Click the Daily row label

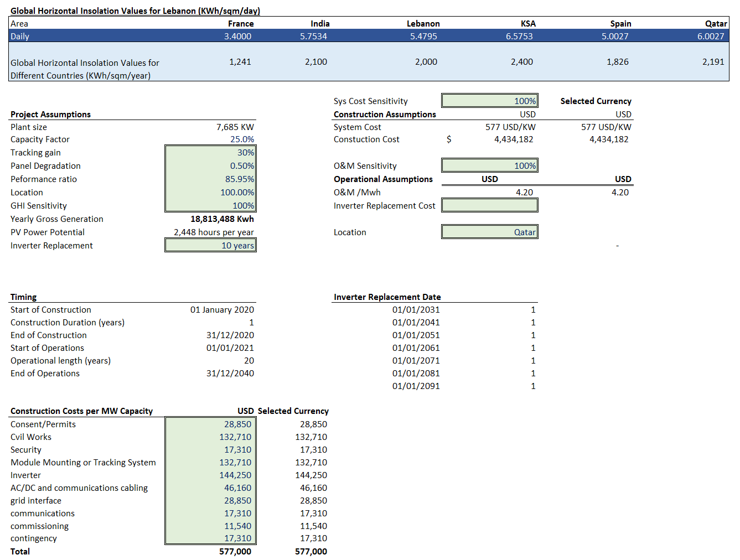[20, 36]
